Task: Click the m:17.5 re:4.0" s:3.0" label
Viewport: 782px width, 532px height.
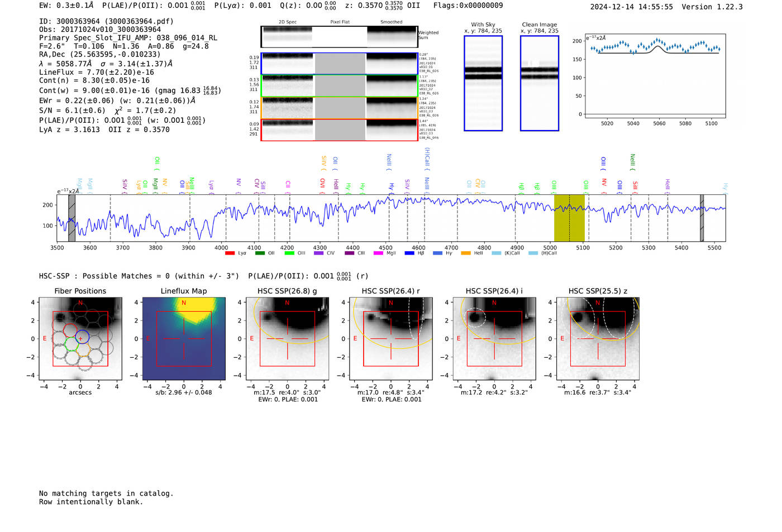Action: click(287, 392)
